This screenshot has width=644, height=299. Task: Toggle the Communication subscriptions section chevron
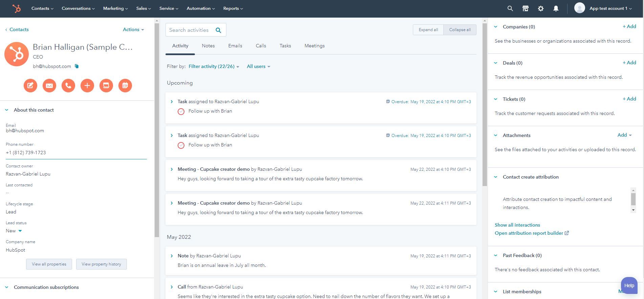[7, 287]
